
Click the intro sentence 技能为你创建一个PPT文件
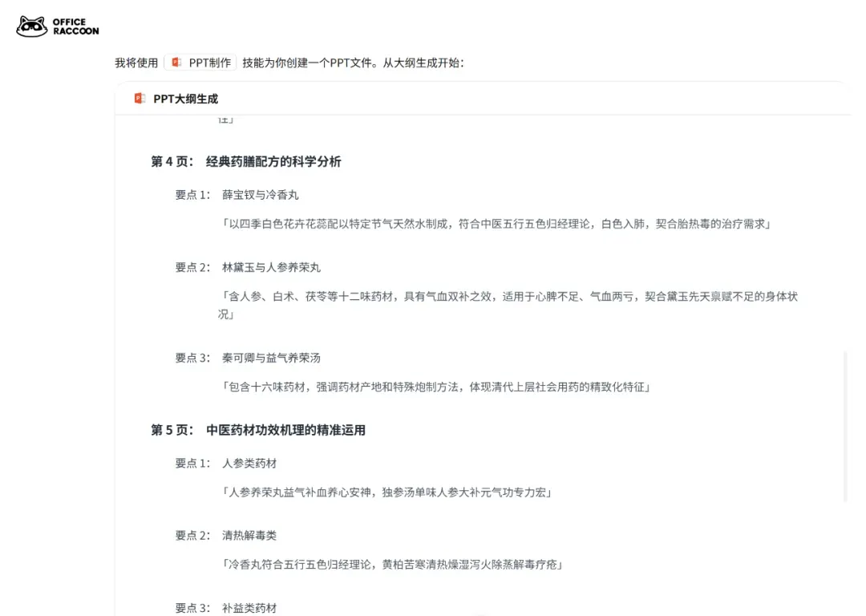354,63
